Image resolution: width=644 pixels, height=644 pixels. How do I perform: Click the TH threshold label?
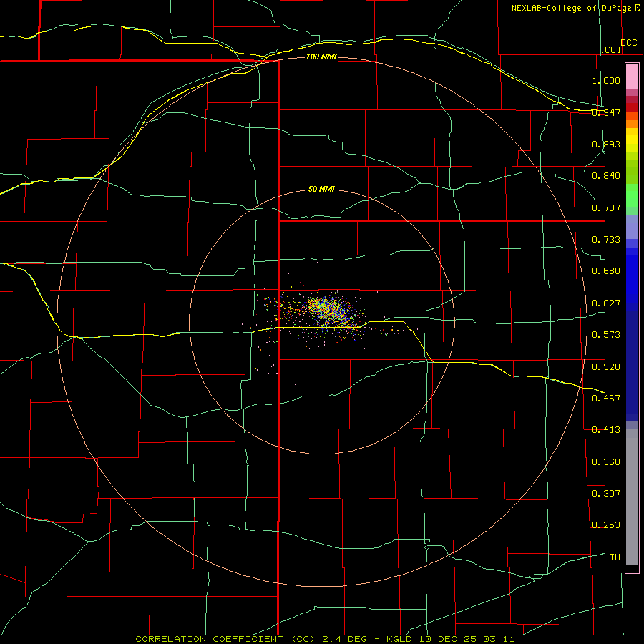[615, 557]
